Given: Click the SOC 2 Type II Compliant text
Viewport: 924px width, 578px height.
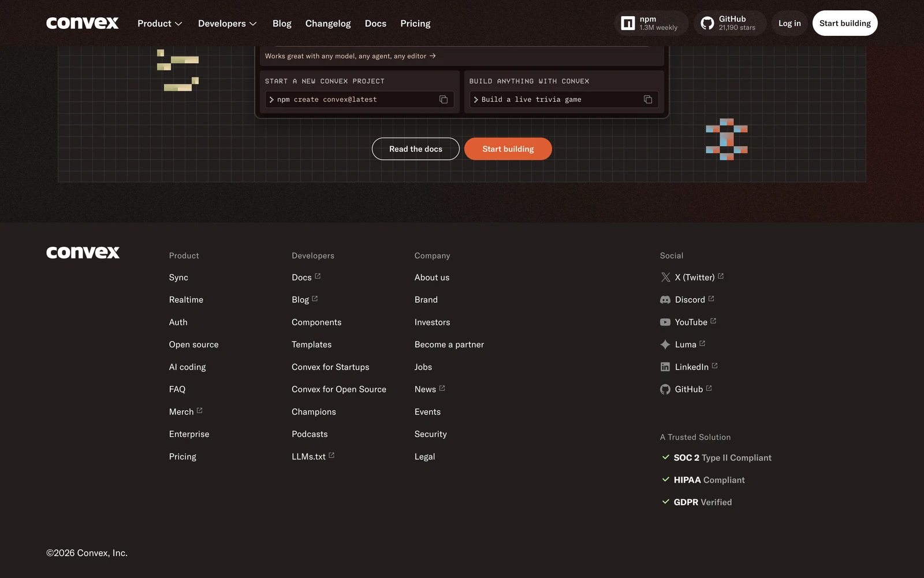Looking at the screenshot, I should (722, 458).
